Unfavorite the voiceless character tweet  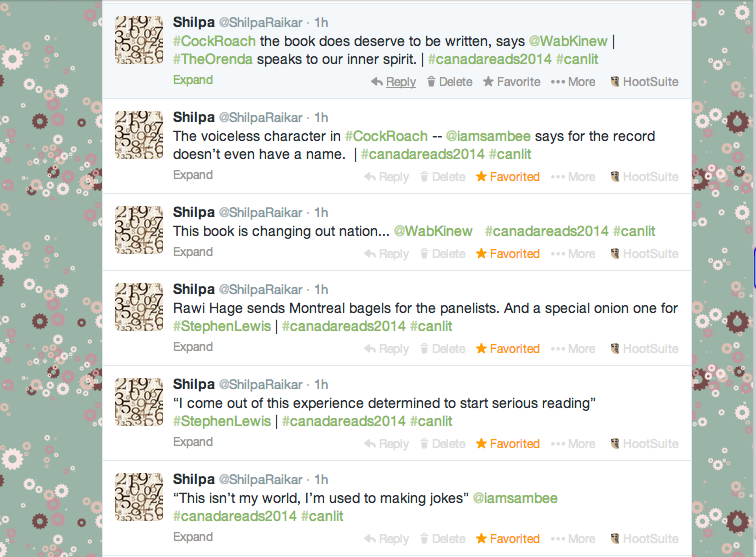[x=508, y=177]
